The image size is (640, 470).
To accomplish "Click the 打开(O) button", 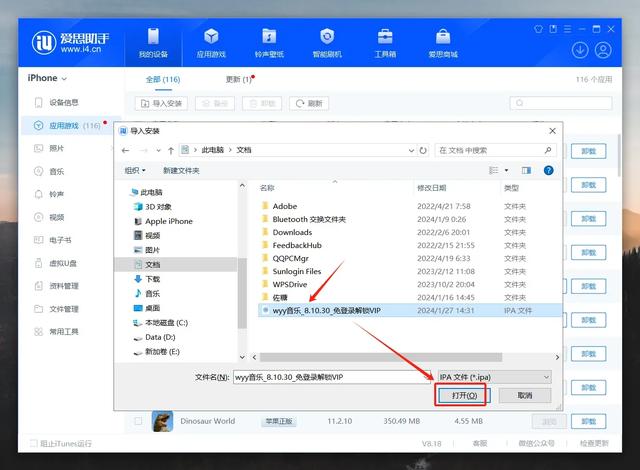I will pos(464,395).
